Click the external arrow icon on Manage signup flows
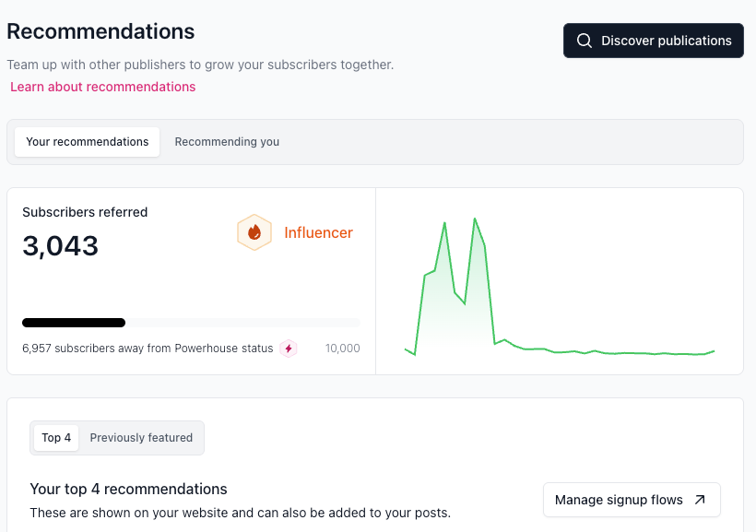 pyautogui.click(x=700, y=500)
